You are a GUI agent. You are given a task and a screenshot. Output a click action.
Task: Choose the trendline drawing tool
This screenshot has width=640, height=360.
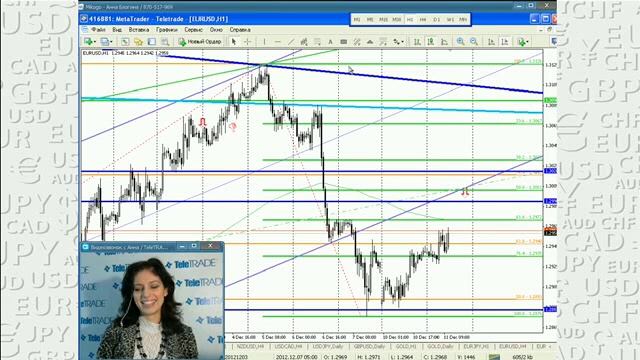coord(291,42)
